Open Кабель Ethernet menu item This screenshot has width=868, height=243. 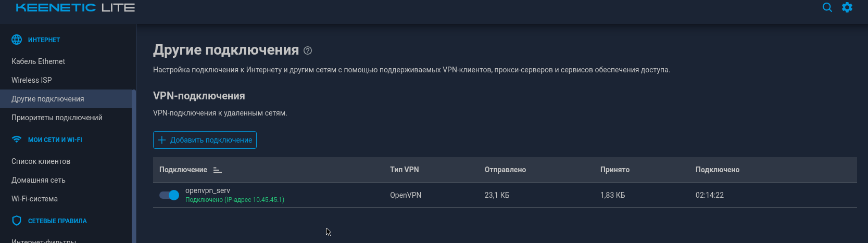pos(39,61)
